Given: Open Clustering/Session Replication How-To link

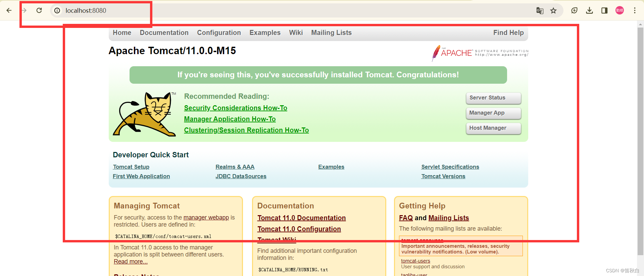Looking at the screenshot, I should coord(246,130).
